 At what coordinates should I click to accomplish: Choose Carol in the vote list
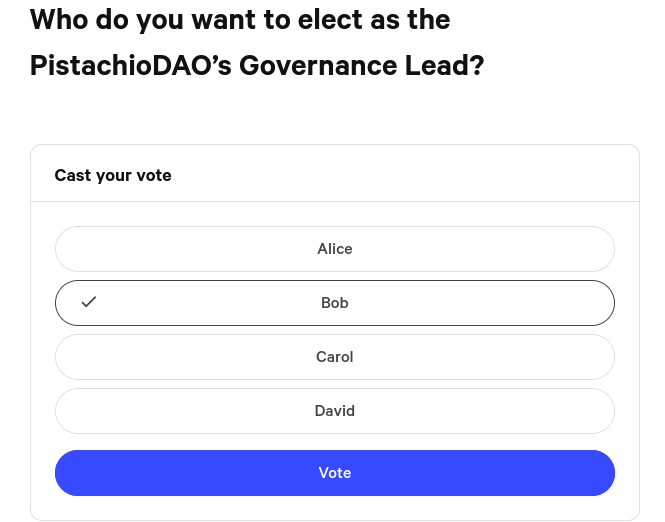334,357
